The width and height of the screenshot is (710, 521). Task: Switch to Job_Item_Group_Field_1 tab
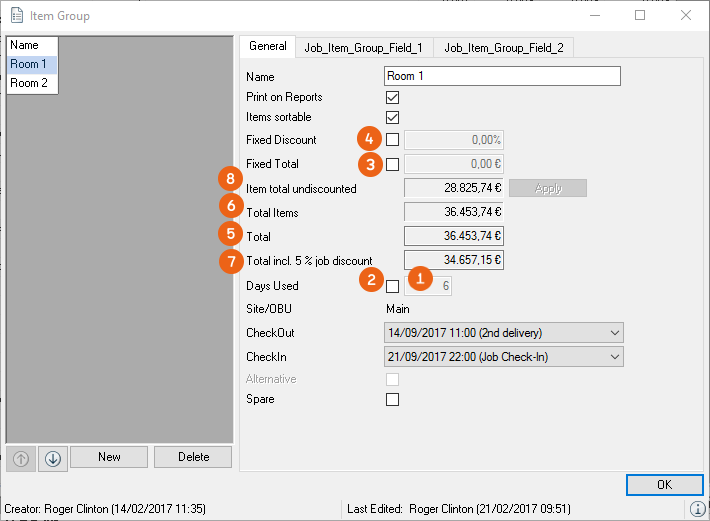(x=364, y=47)
